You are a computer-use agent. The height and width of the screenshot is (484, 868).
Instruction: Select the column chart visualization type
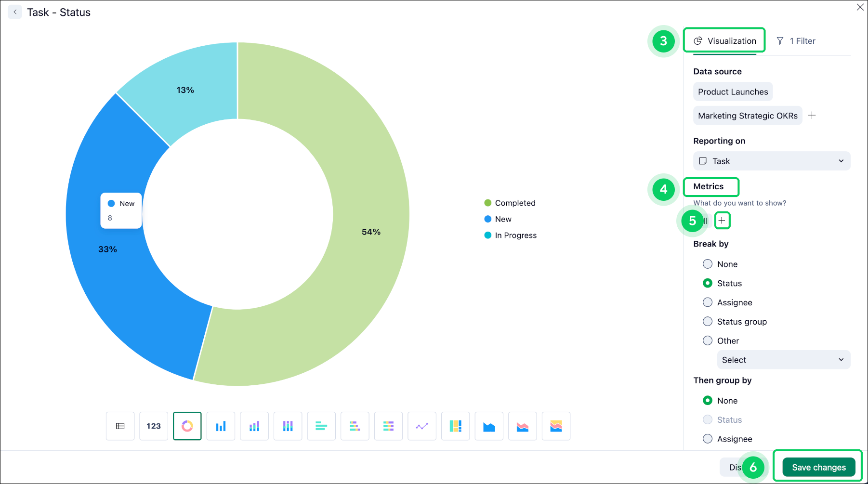click(221, 426)
